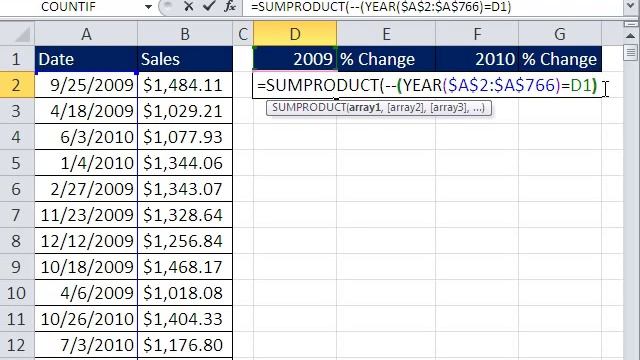The height and width of the screenshot is (360, 640).
Task: Click the Date header cell
Action: (x=86, y=59)
